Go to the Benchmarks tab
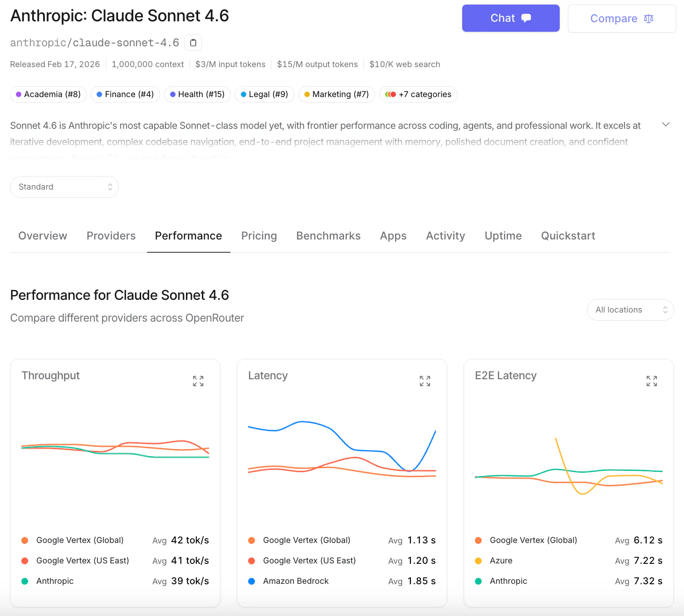 pyautogui.click(x=328, y=236)
